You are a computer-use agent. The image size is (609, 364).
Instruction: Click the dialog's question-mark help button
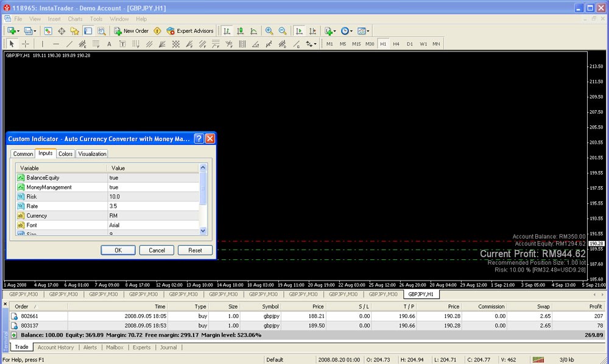click(199, 139)
